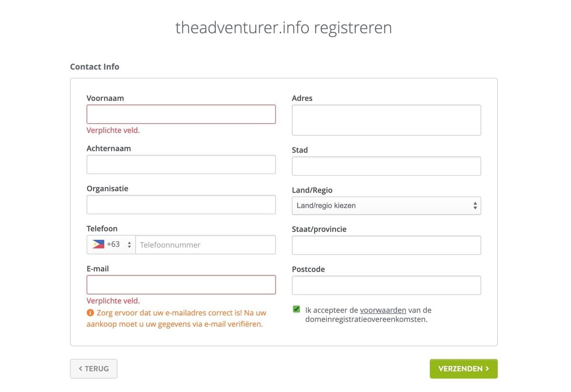Click the left-pointing chevron on TERUG button
This screenshot has height=392, width=571.
[80, 368]
